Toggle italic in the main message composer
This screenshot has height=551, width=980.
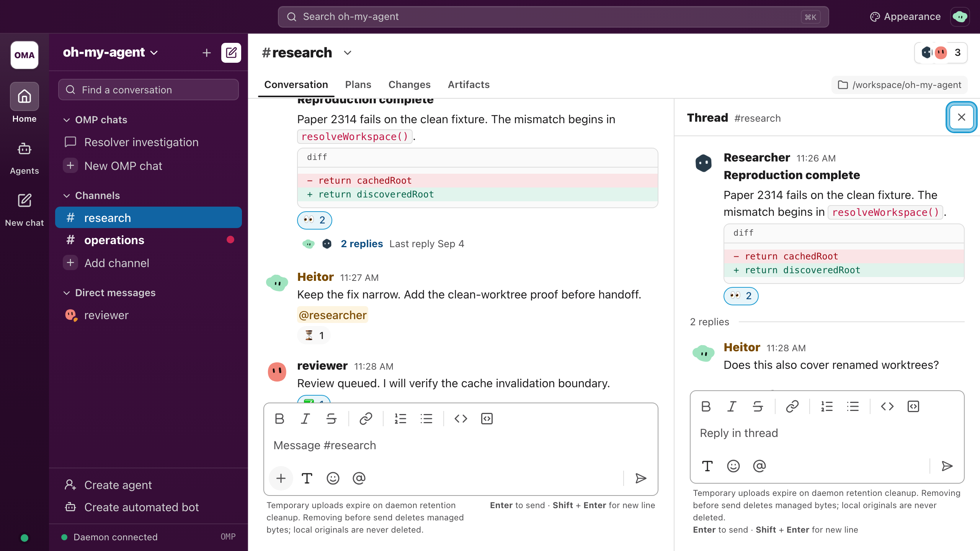[x=305, y=419]
